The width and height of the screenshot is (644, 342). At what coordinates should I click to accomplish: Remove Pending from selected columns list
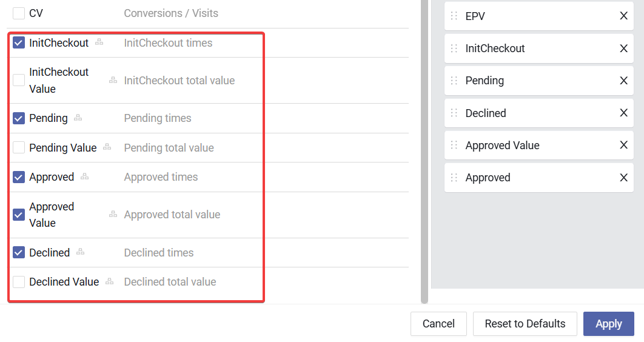(623, 81)
